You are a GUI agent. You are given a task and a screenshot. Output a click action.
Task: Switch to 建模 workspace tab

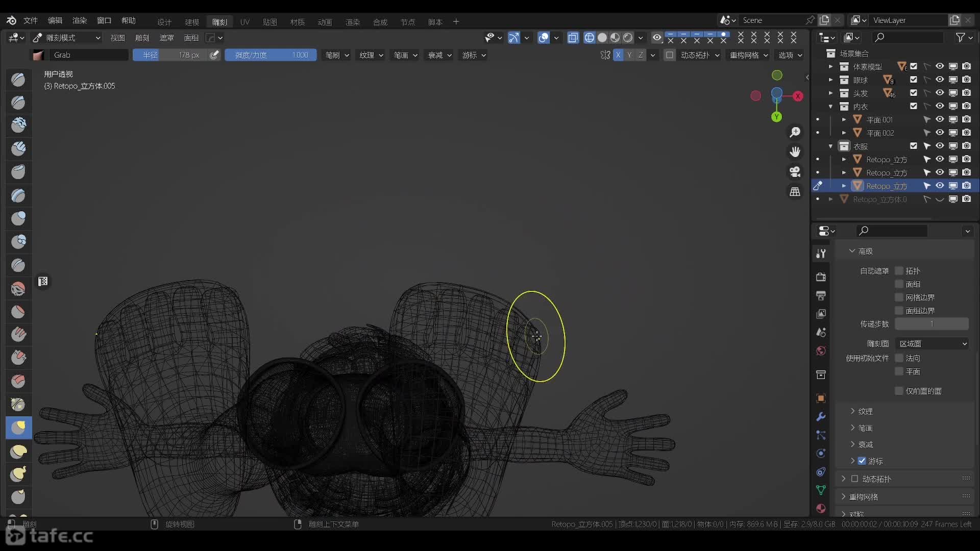(192, 22)
